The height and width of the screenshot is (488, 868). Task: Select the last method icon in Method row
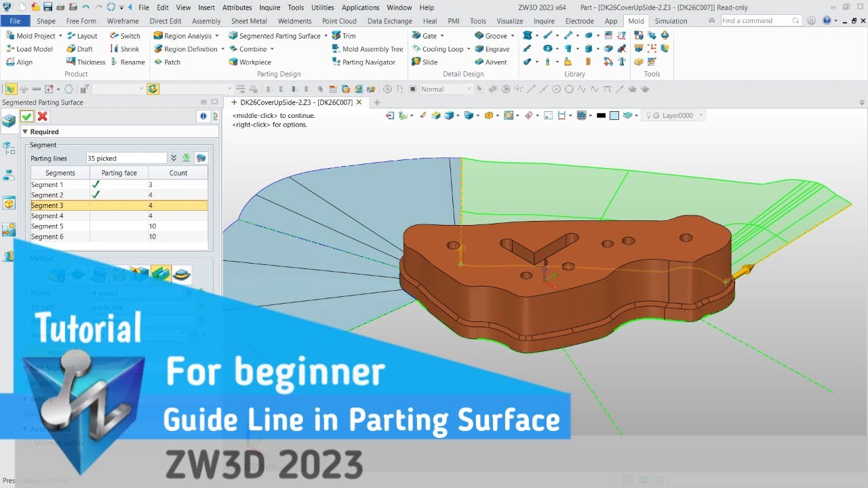pos(181,274)
